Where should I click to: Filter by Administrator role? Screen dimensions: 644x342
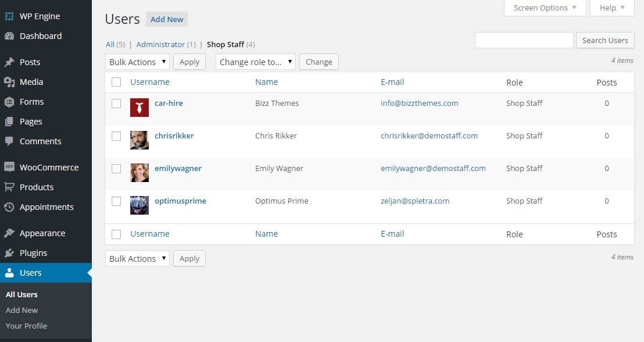(x=160, y=44)
